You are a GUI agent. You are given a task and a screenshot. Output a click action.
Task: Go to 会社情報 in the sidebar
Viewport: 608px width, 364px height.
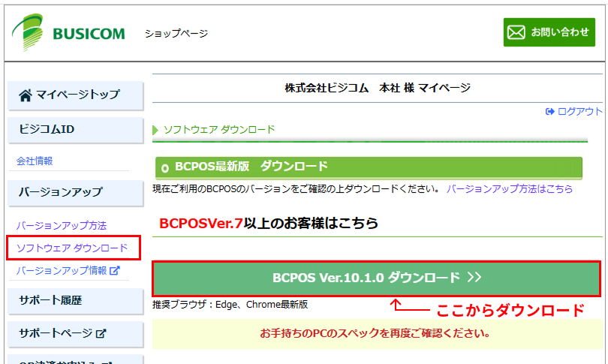35,161
